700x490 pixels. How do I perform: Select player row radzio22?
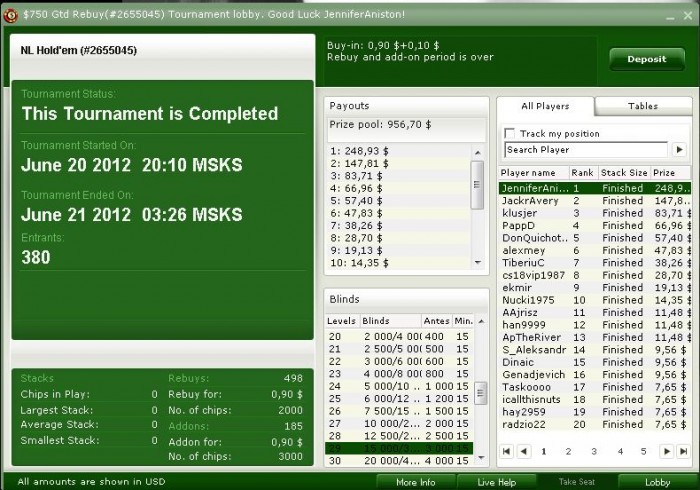595,424
